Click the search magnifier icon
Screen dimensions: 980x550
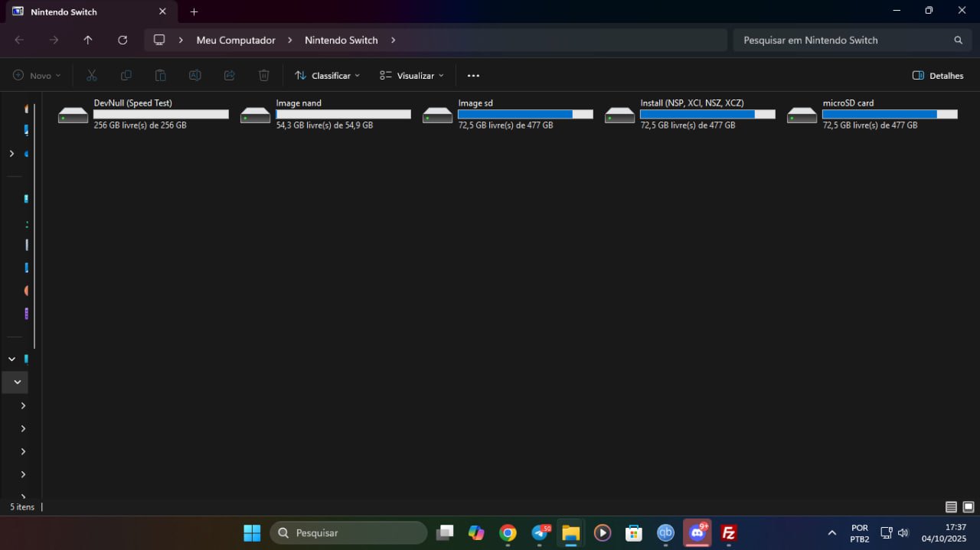coord(958,40)
